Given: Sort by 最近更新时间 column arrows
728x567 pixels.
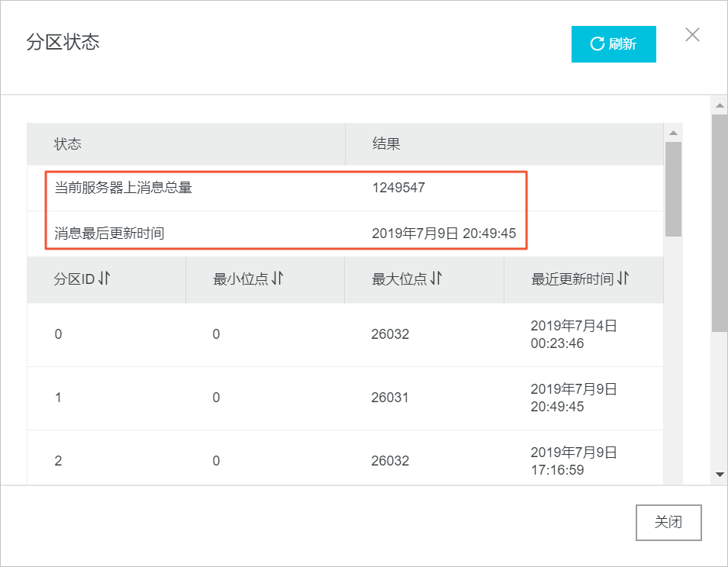Looking at the screenshot, I should [623, 279].
